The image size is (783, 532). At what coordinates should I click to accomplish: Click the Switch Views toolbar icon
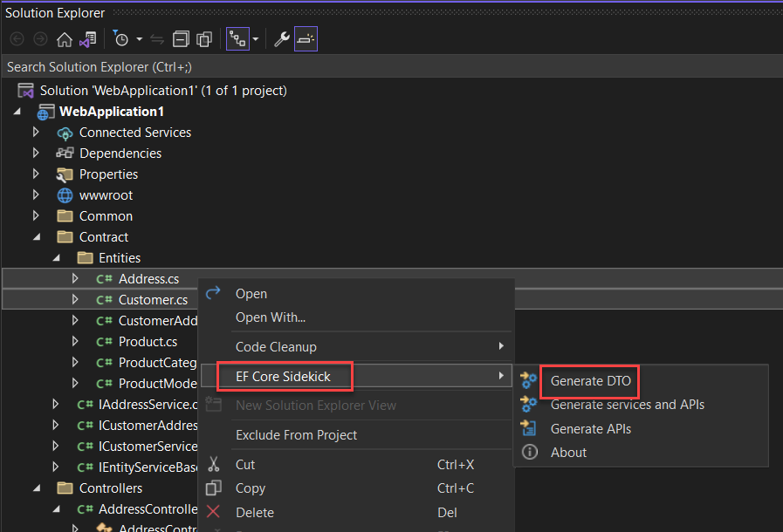[x=88, y=39]
